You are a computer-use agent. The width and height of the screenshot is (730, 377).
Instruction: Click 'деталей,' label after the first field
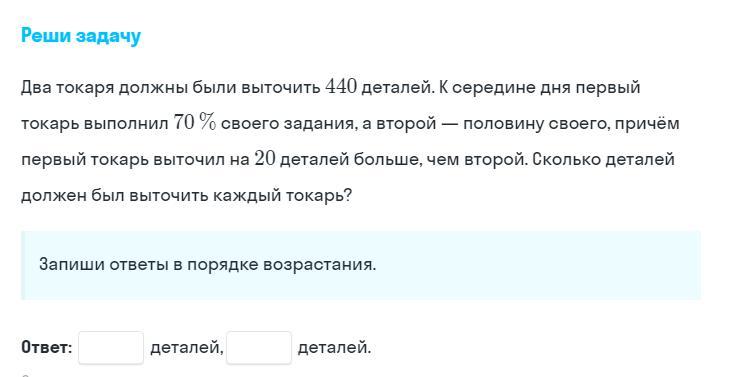pos(187,347)
